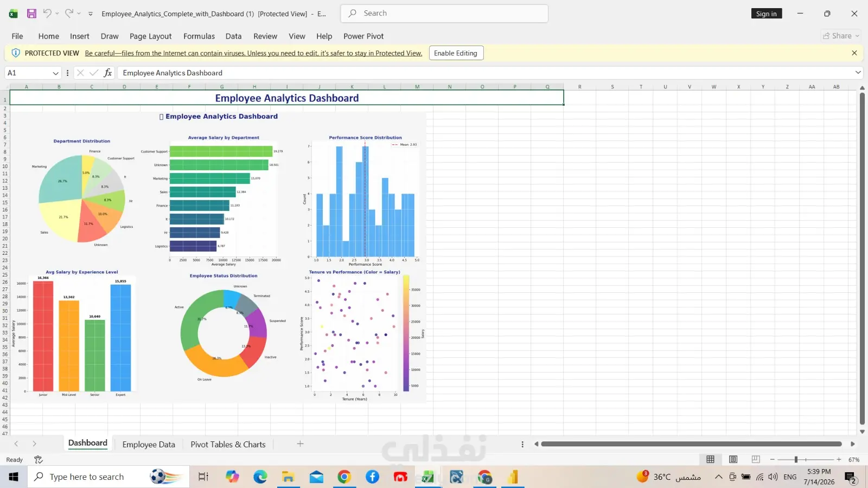The image size is (868, 488).
Task: Click the formula bar Cancel X icon
Action: click(x=80, y=73)
